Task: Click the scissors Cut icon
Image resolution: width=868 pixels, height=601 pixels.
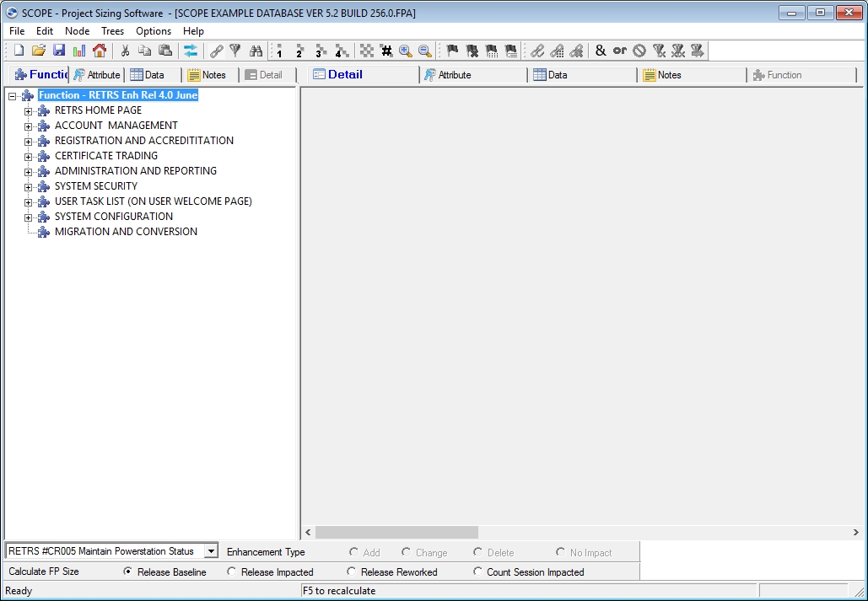Action: [x=125, y=51]
